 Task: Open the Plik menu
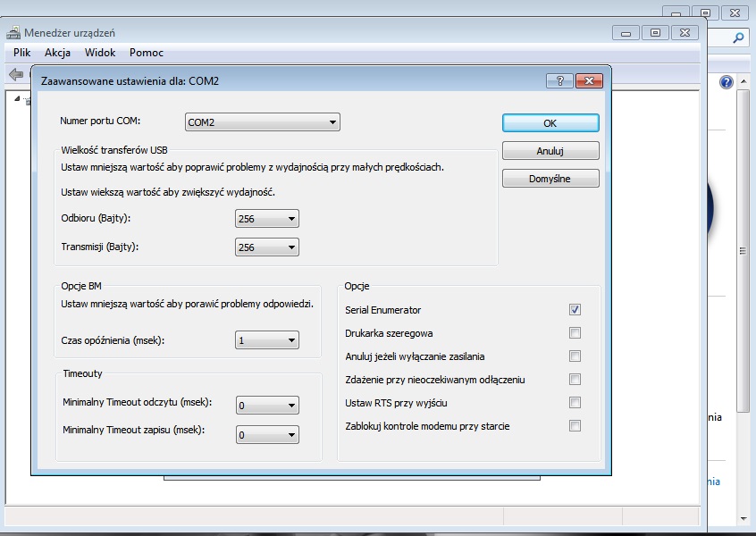[21, 53]
